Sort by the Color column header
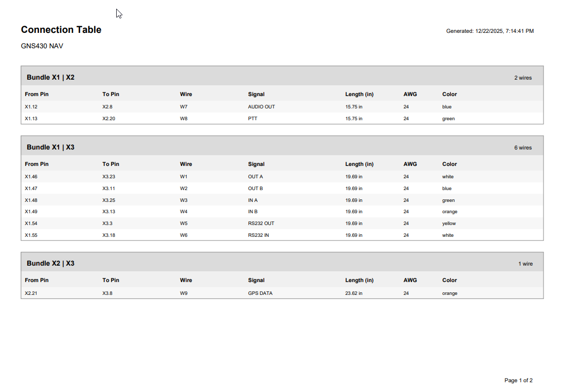The width and height of the screenshot is (563, 392). [x=449, y=94]
